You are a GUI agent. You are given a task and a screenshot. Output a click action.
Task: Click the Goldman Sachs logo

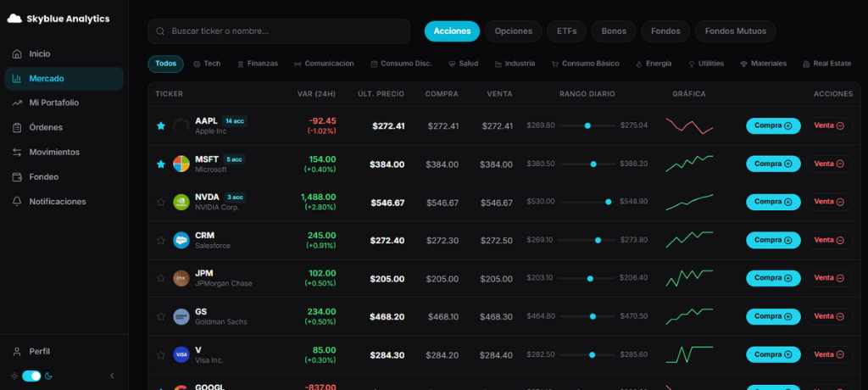point(181,317)
